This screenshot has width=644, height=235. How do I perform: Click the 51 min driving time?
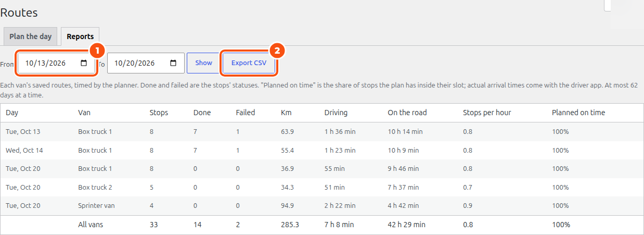pos(334,188)
